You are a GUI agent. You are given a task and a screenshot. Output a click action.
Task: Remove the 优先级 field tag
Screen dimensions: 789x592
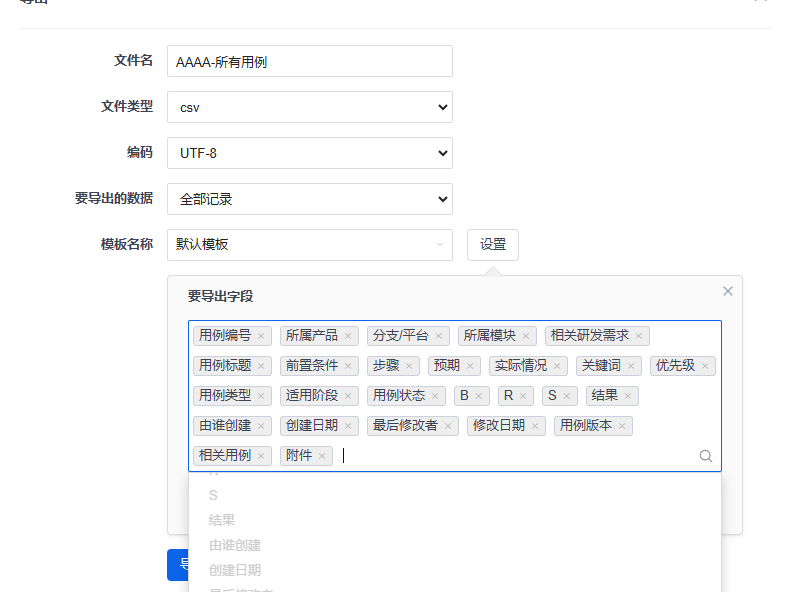coord(704,366)
